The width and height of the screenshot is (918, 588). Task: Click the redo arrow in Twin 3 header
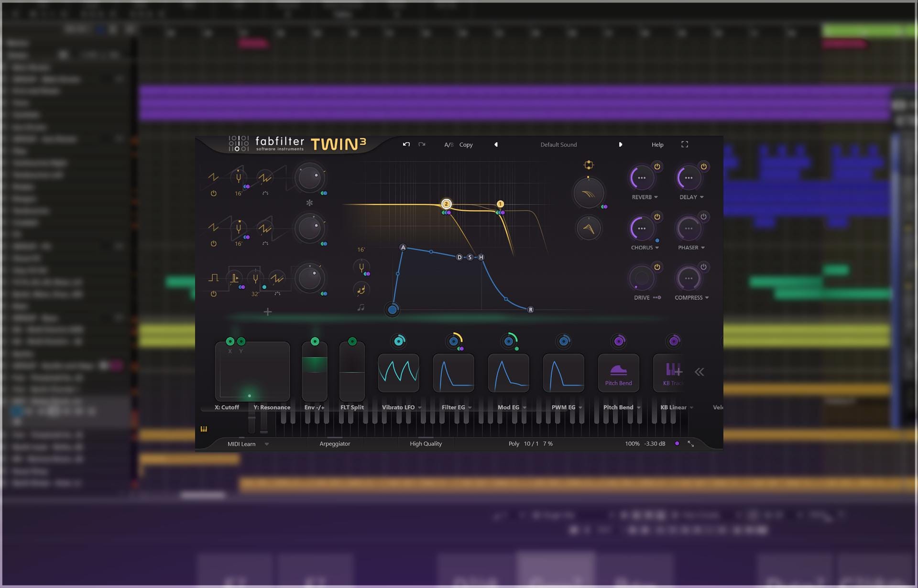tap(422, 144)
